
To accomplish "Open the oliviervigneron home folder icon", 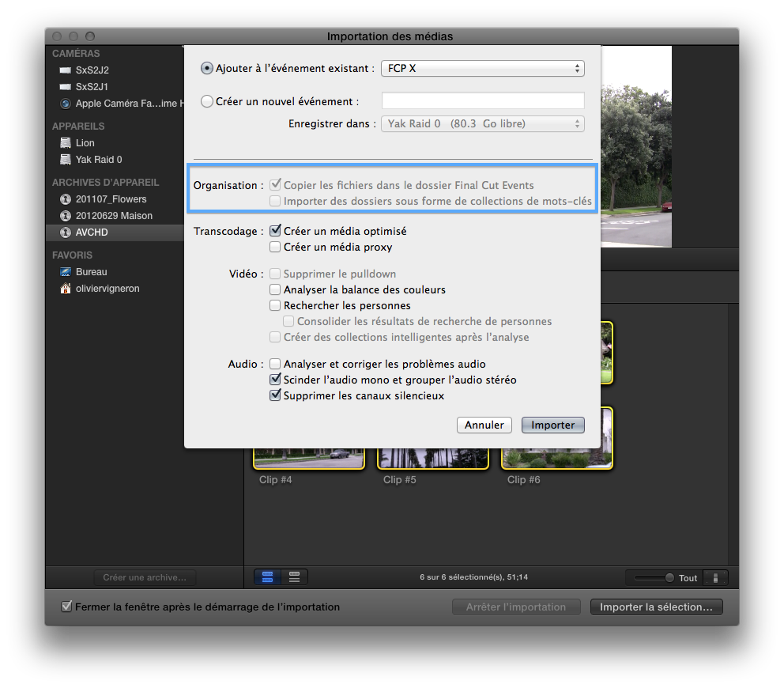I will tap(65, 288).
